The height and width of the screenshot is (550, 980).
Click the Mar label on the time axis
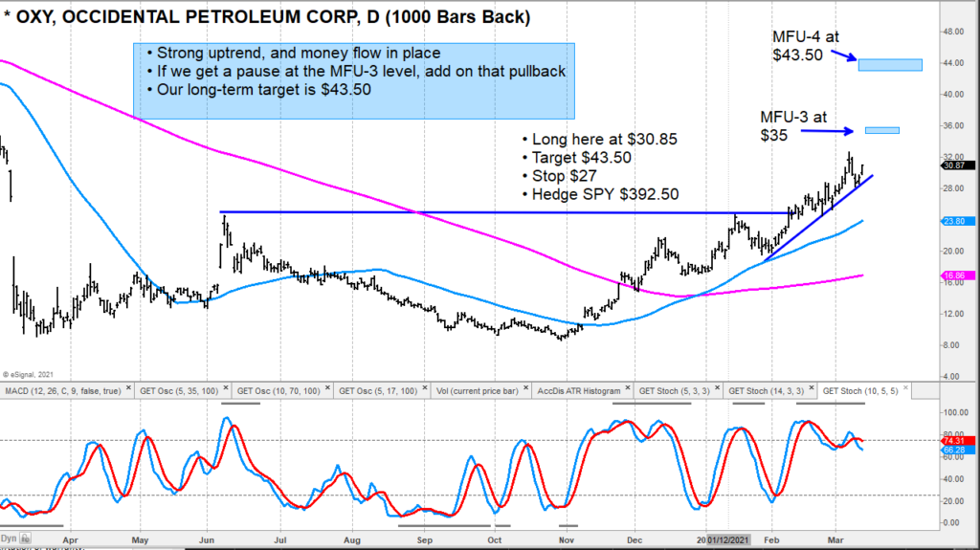835,540
